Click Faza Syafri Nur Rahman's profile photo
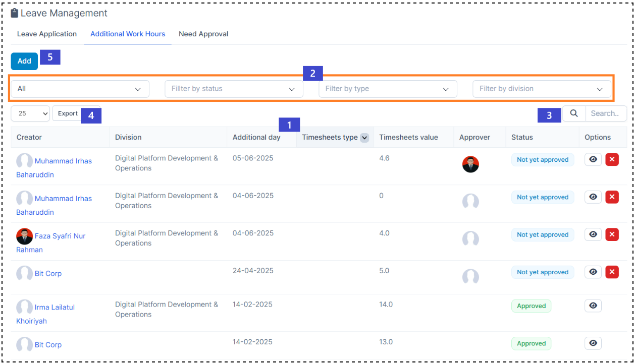 [24, 236]
